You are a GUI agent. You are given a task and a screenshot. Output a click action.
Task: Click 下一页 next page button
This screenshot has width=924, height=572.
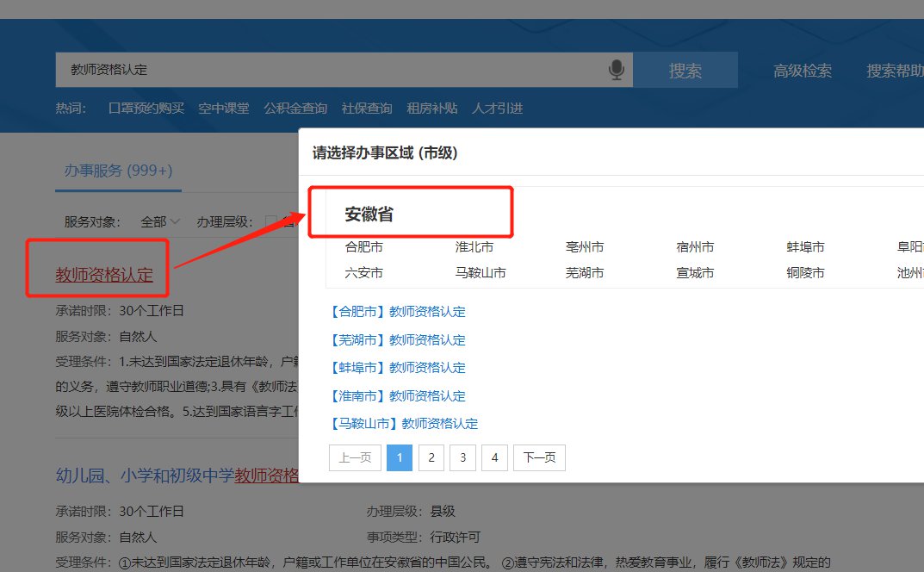click(x=539, y=457)
